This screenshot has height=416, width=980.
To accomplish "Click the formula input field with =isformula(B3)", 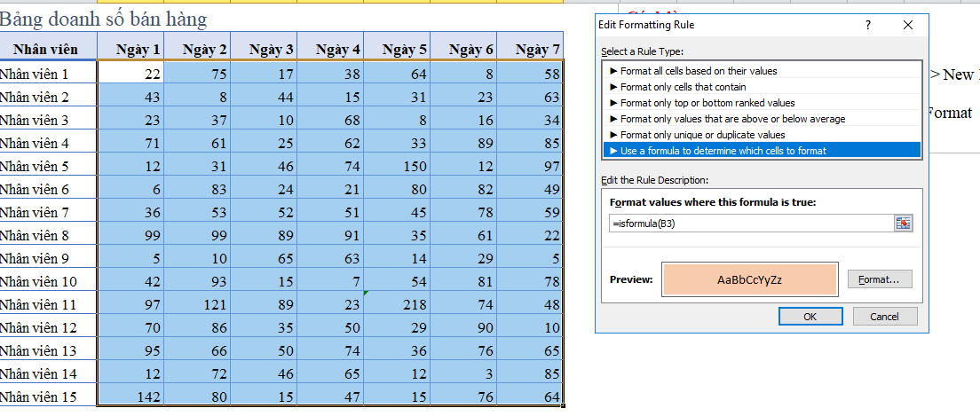I will [752, 224].
